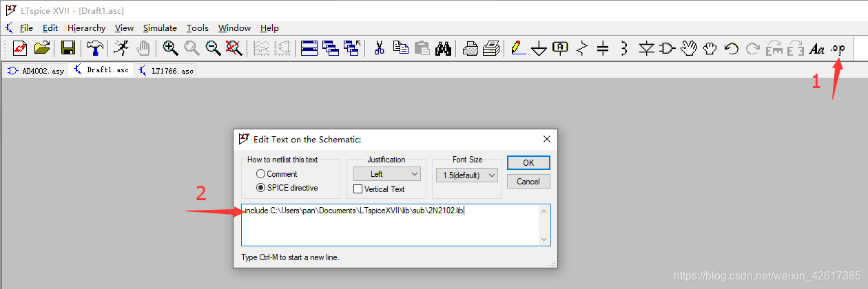868x289 pixels.
Task: Place a net label
Action: pyautogui.click(x=561, y=48)
